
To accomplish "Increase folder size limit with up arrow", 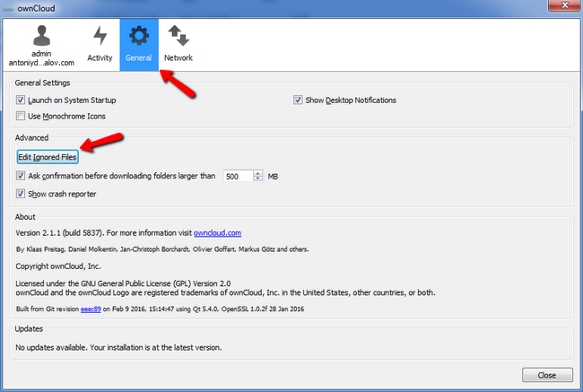I will 258,173.
